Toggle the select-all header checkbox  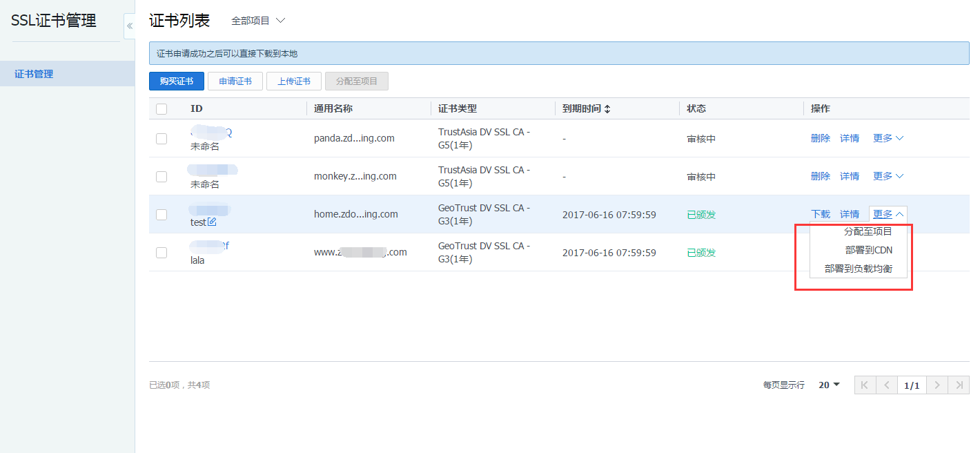tap(161, 108)
